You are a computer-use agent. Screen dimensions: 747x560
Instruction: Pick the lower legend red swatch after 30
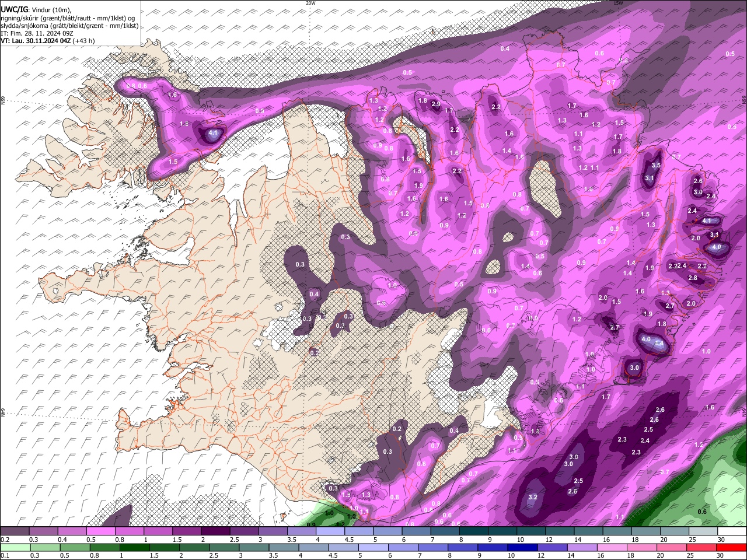point(732,547)
